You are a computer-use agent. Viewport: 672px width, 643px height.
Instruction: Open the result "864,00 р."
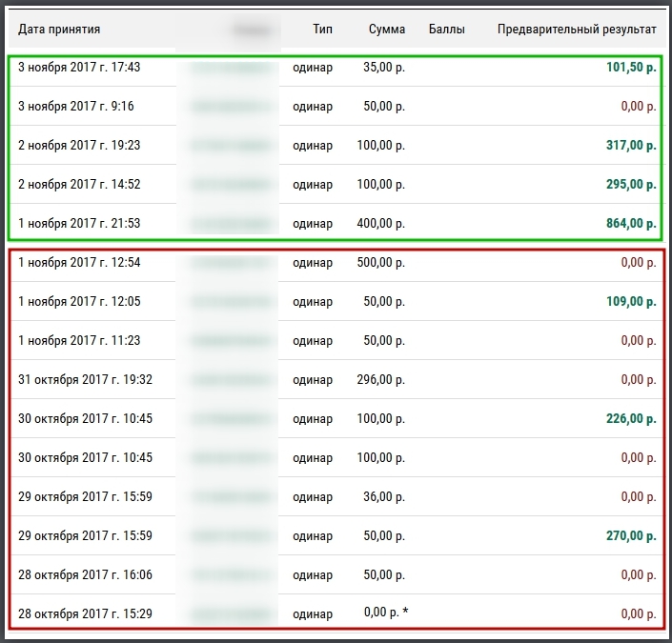tap(631, 223)
